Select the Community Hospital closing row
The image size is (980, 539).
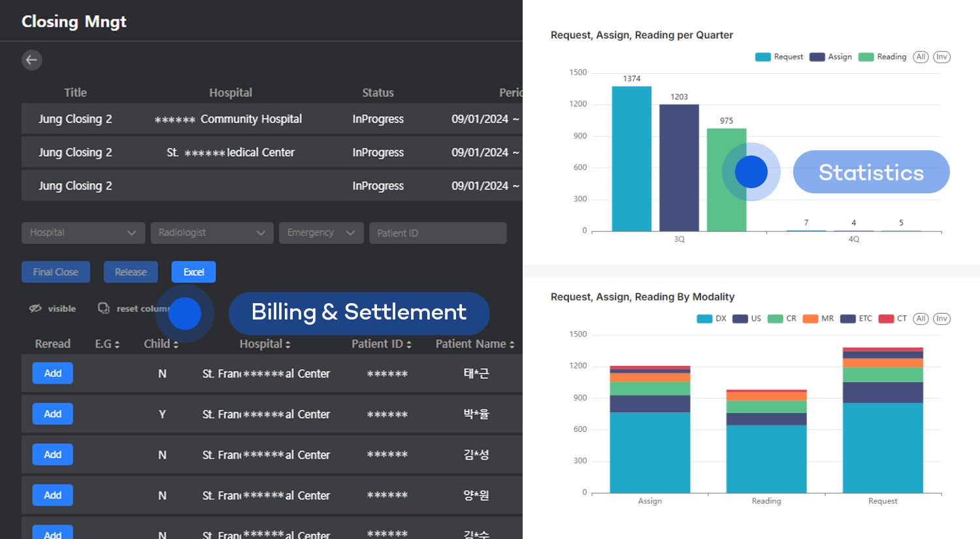coord(272,119)
